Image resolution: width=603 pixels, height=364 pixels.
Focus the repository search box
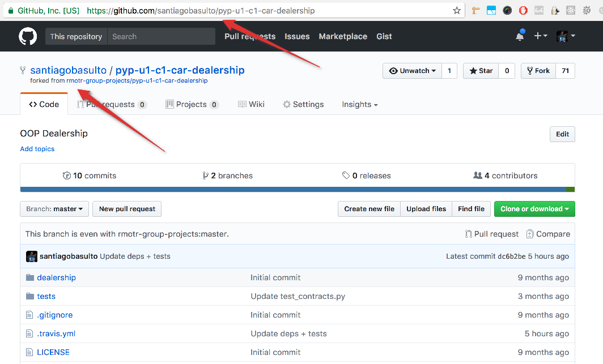coord(161,36)
